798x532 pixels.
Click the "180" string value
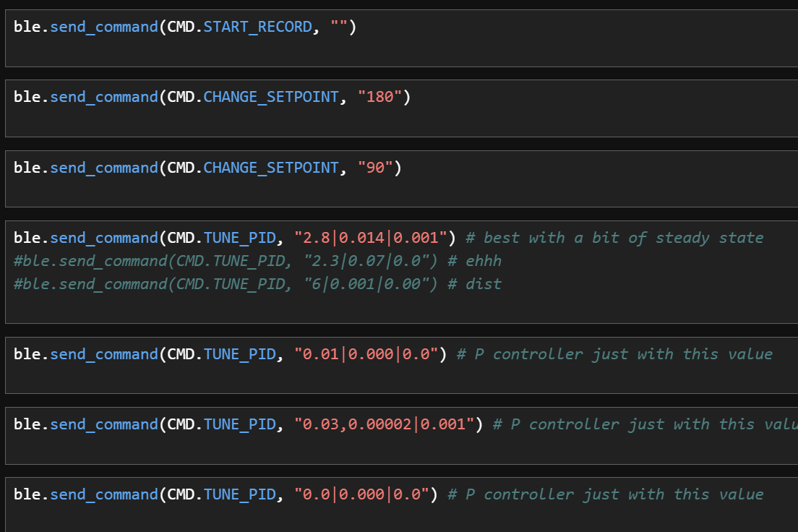379,97
